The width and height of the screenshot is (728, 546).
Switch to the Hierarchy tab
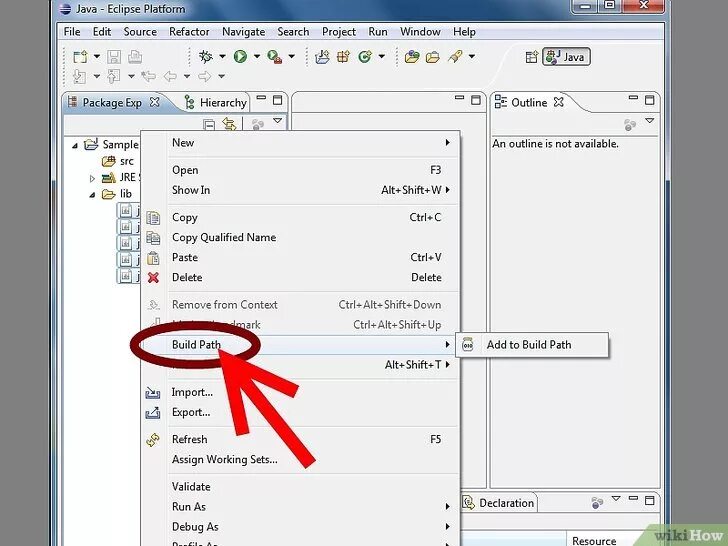[x=216, y=103]
